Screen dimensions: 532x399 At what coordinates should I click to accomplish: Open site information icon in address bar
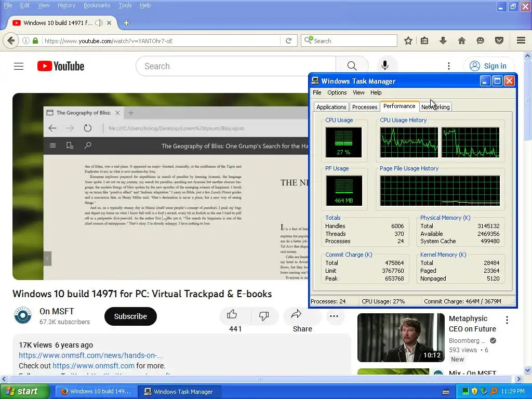(26, 41)
